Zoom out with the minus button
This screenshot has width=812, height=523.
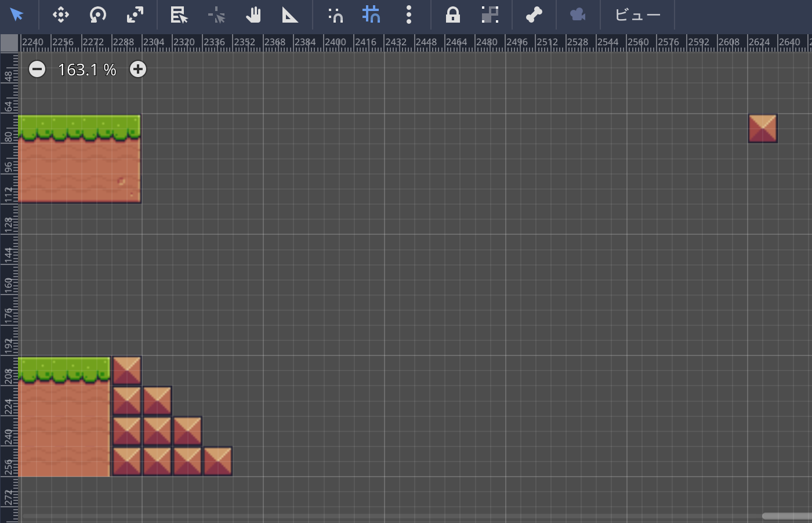tap(37, 70)
